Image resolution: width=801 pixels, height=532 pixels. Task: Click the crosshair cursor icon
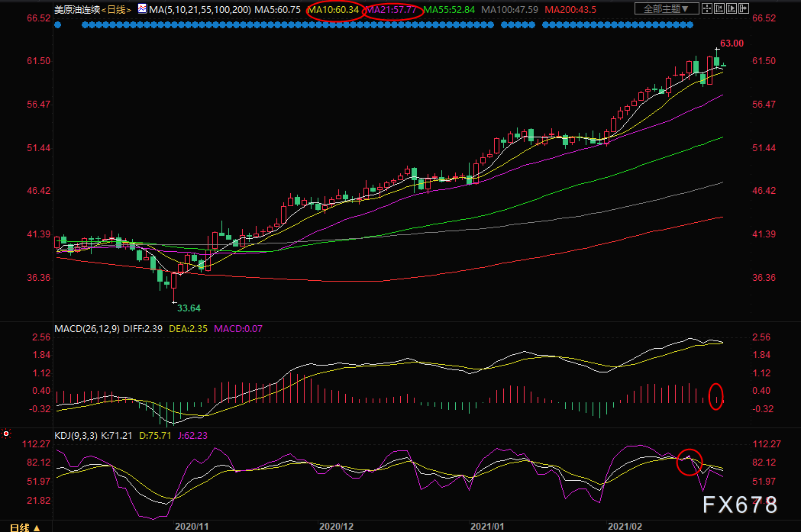tap(707, 8)
